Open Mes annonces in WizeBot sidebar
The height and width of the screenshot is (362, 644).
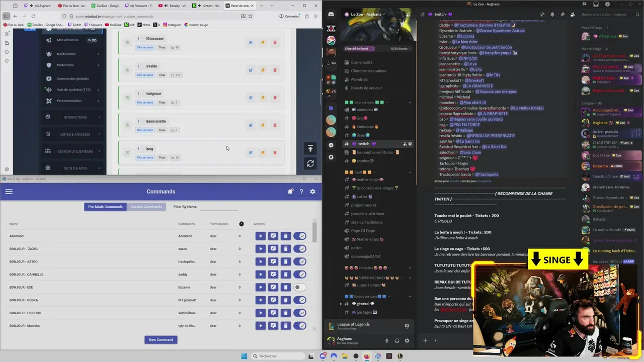click(72, 40)
